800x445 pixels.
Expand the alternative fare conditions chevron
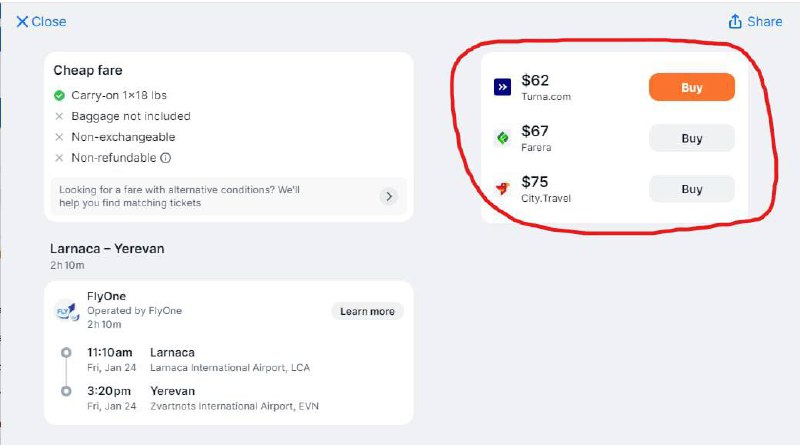tap(389, 196)
